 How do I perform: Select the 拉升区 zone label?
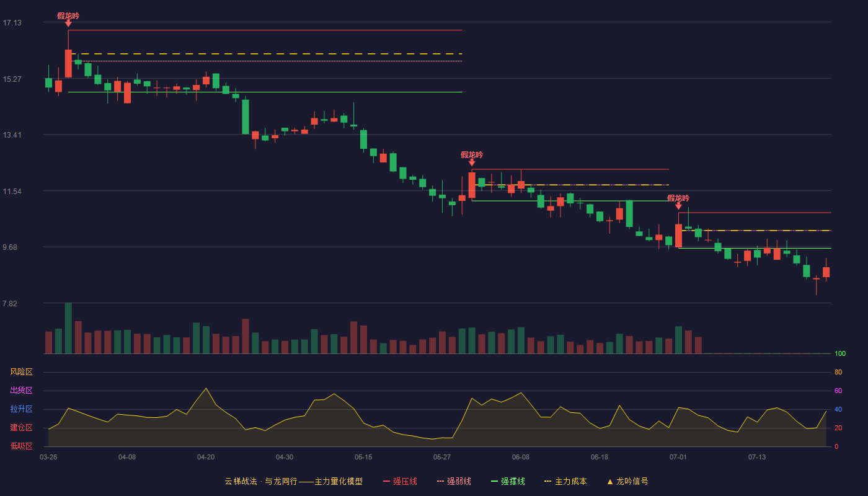pos(21,409)
